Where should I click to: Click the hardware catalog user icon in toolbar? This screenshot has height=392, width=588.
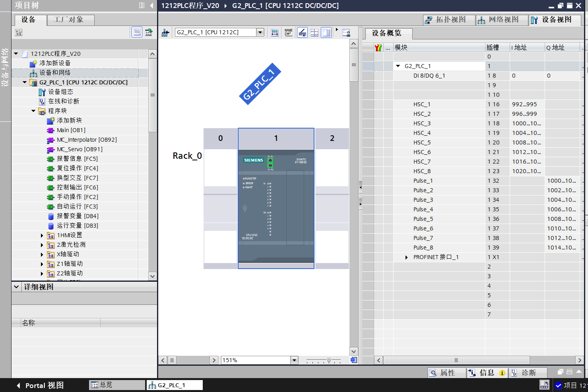coord(346,33)
